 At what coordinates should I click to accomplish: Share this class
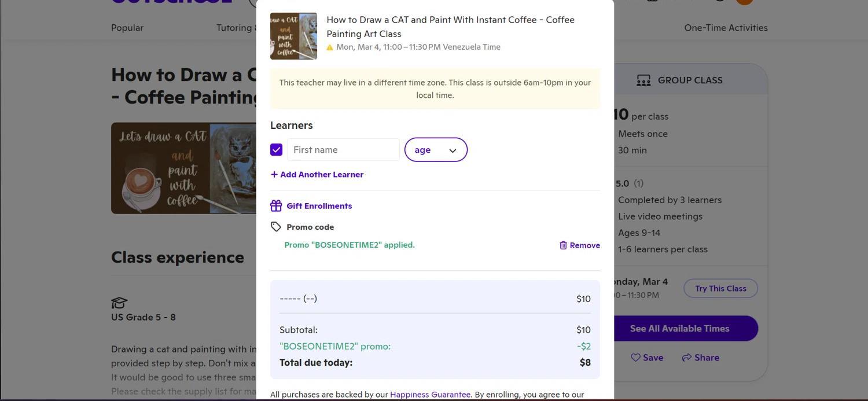click(700, 358)
